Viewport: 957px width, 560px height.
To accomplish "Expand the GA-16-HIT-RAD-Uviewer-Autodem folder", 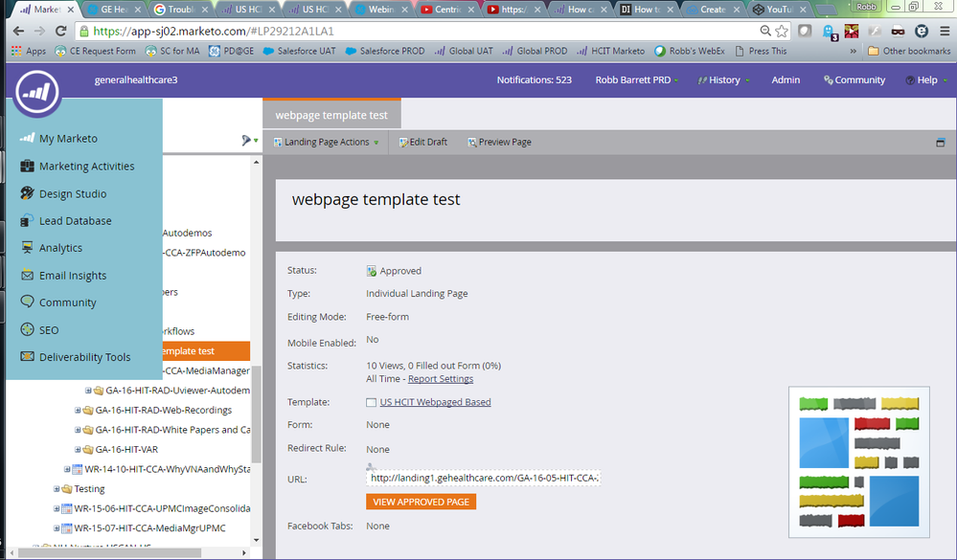I will (x=88, y=391).
